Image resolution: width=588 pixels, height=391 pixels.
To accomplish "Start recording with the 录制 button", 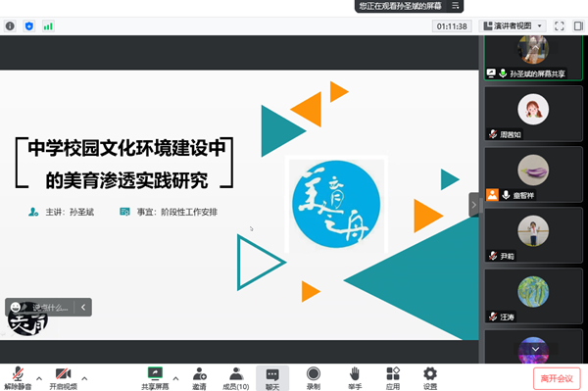I will (314, 378).
